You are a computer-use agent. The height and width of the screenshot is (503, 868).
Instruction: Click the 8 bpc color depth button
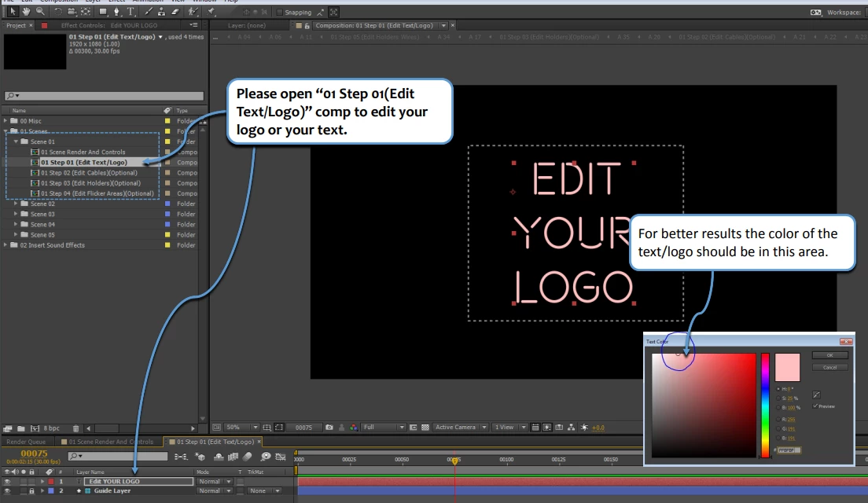51,428
